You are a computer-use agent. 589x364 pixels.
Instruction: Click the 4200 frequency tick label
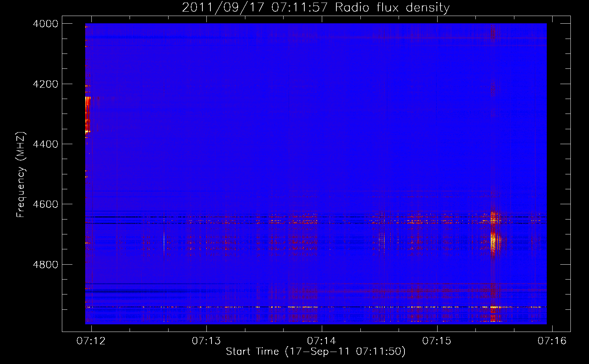(x=46, y=84)
